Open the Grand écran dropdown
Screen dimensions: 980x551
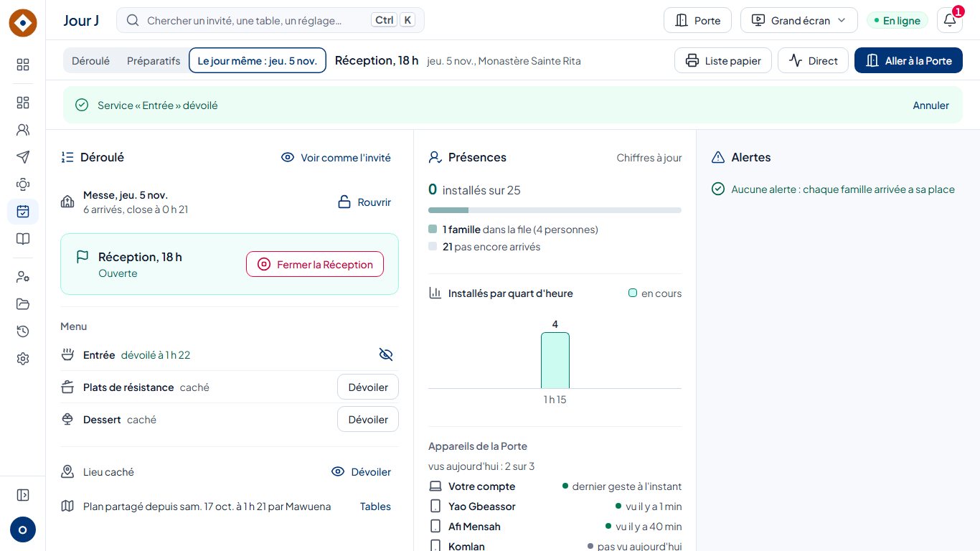point(799,20)
